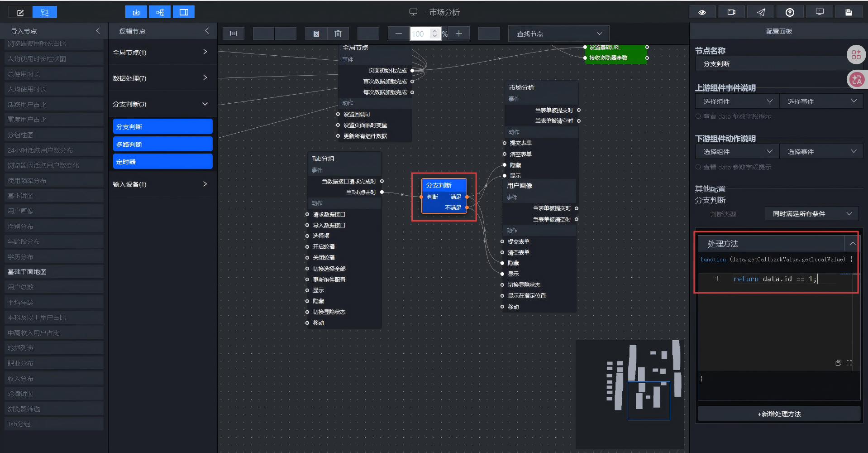Open the 判断类型 同时满足所有条件 dropdown
Viewport: 868px width, 453px height.
tap(812, 213)
